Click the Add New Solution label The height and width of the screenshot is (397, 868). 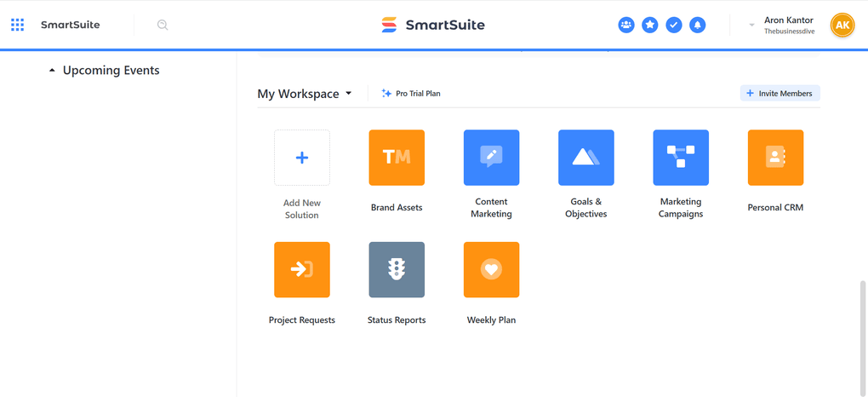[x=302, y=209]
